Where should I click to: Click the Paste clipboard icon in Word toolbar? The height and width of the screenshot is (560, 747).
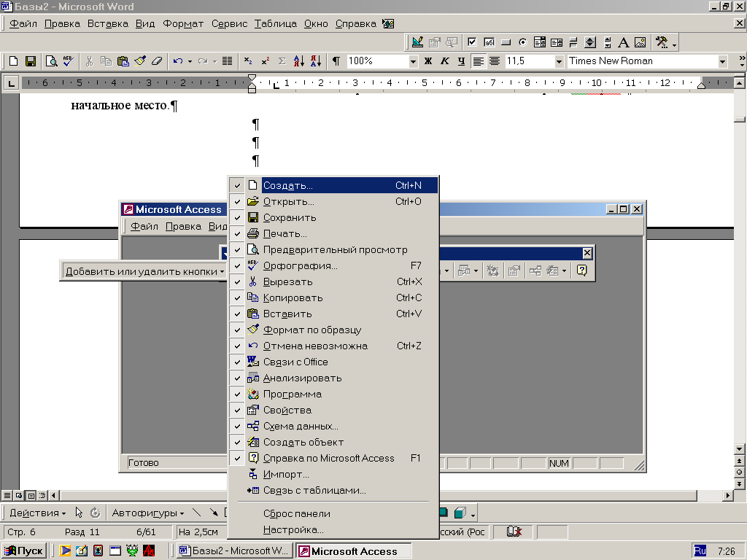[x=123, y=61]
